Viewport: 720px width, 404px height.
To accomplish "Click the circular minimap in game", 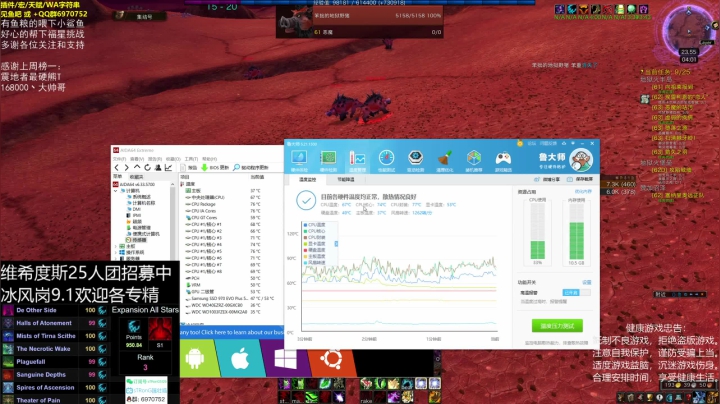I will [x=688, y=31].
